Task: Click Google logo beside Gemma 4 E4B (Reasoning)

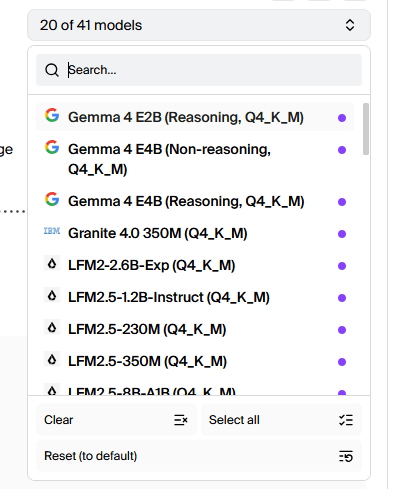Action: pyautogui.click(x=52, y=199)
